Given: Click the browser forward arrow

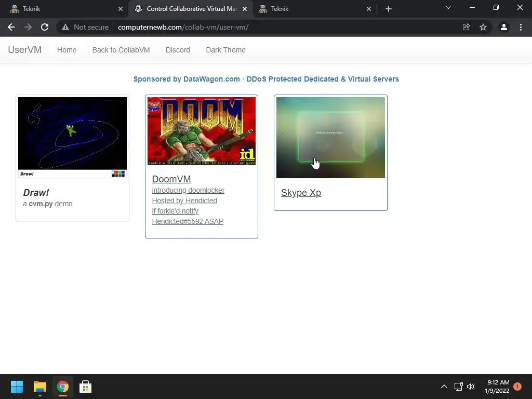Looking at the screenshot, I should point(28,27).
